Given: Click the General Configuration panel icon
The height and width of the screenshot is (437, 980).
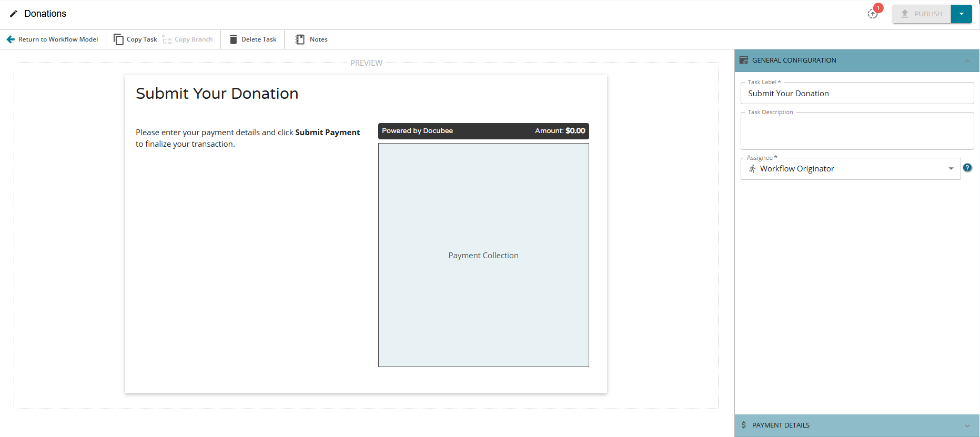Looking at the screenshot, I should tap(744, 60).
